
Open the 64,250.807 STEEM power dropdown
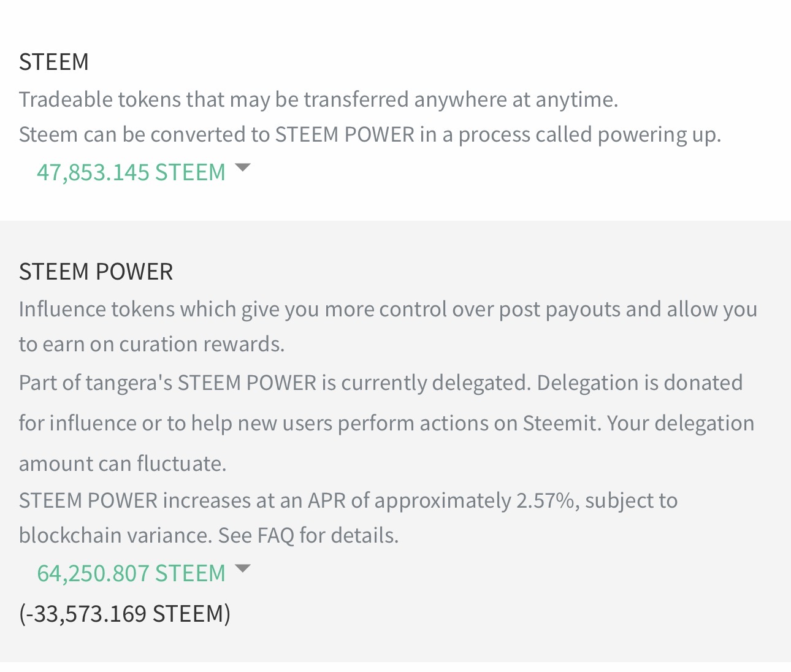(x=131, y=573)
